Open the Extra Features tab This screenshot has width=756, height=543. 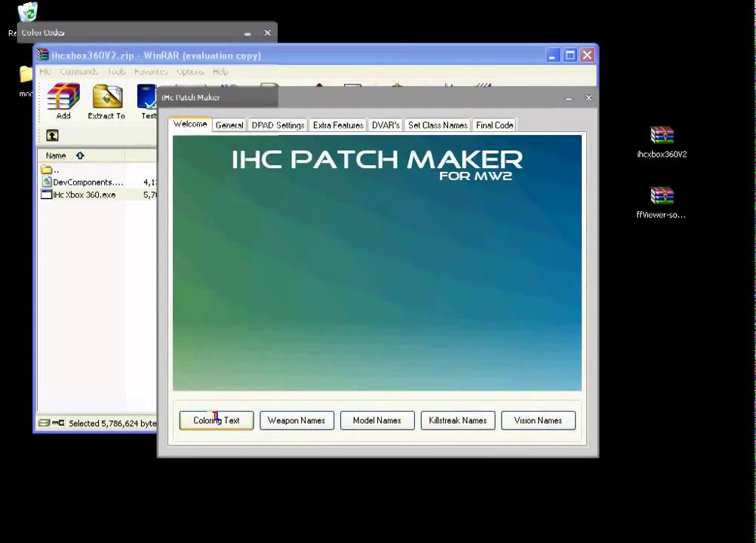tap(338, 125)
